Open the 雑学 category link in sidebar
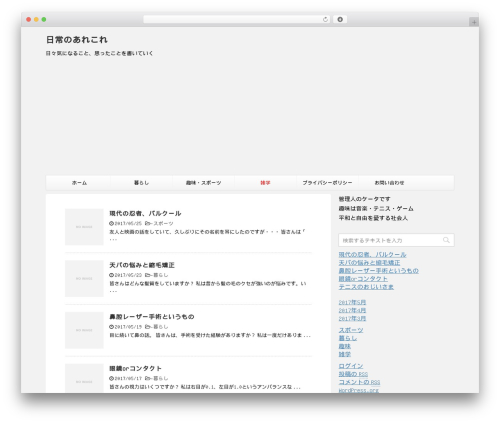 point(345,354)
